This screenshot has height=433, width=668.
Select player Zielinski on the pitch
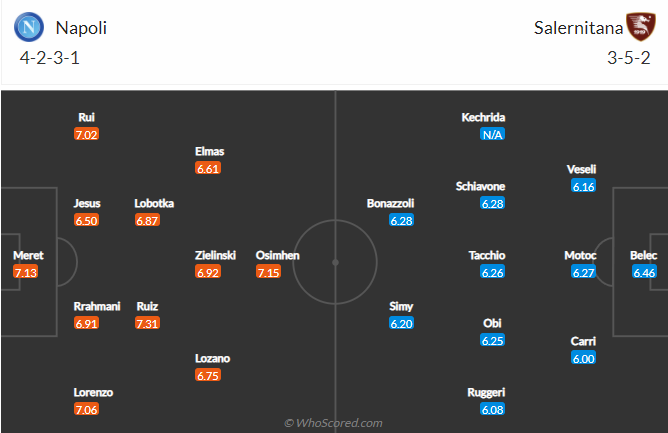[x=215, y=255]
